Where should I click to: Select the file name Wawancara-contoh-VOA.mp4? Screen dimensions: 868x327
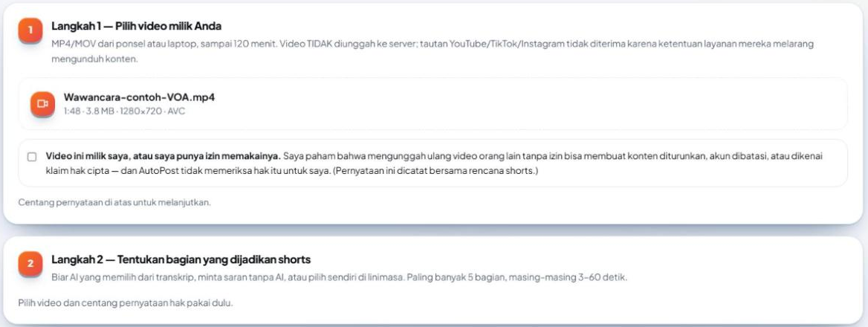click(x=139, y=97)
